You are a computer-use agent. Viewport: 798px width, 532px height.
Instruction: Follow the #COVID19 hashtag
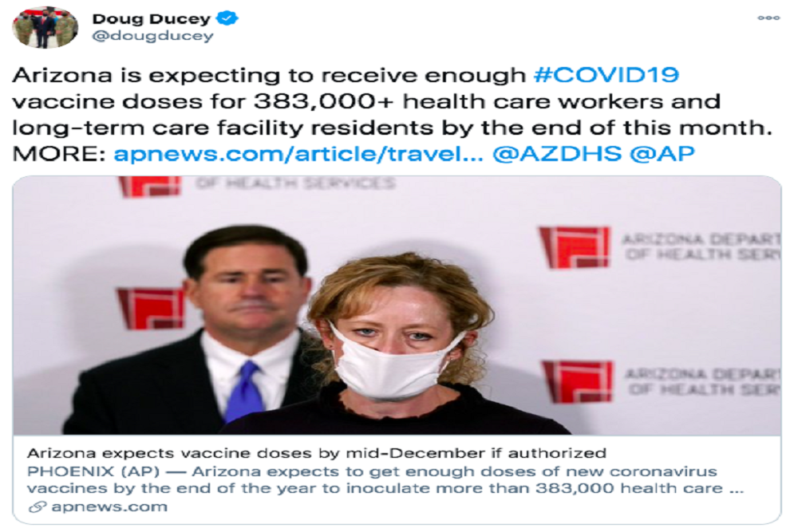coord(606,75)
